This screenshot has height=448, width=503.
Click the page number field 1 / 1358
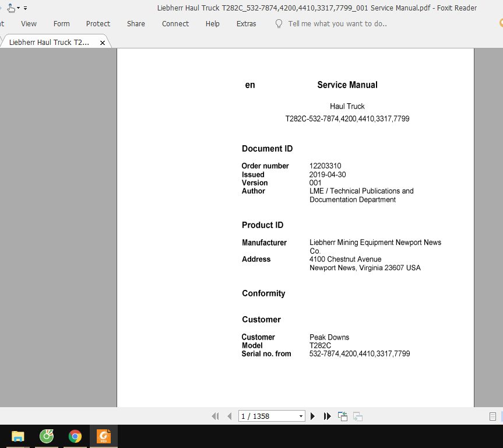coord(268,416)
